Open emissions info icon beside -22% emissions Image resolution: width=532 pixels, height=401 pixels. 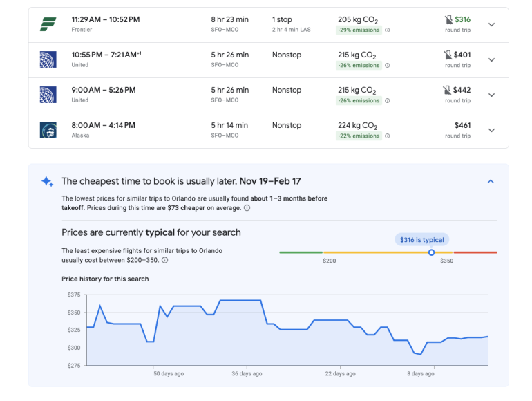pyautogui.click(x=387, y=136)
